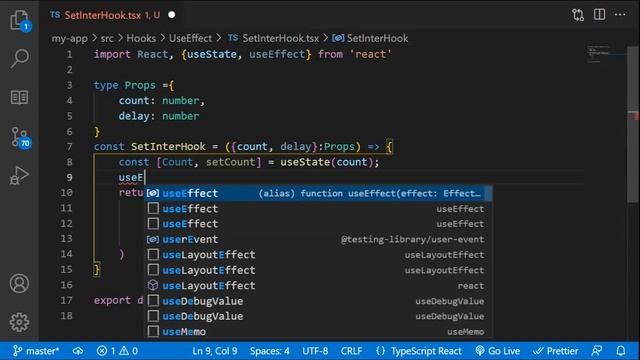Open notifications bell icon
Viewport: 640px width, 360px height.
click(621, 351)
